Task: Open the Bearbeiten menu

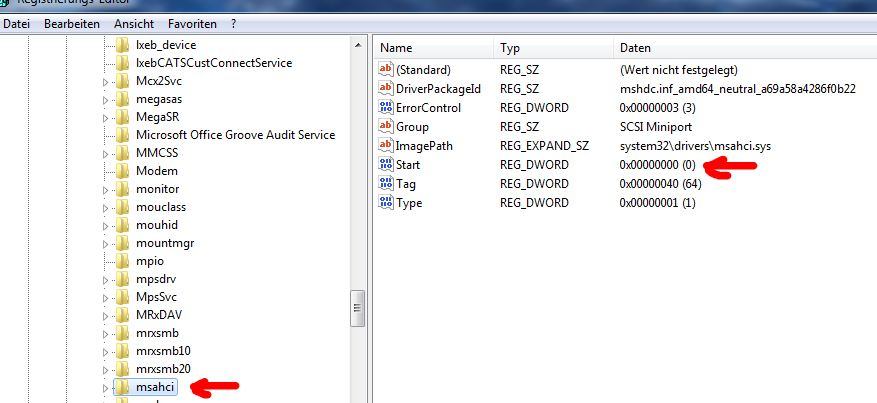Action: pyautogui.click(x=71, y=22)
